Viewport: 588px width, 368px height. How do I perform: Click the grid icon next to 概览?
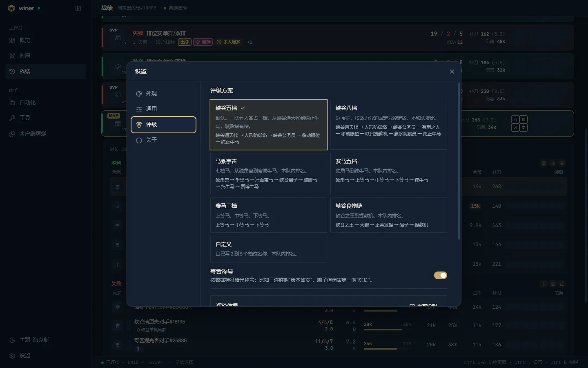pyautogui.click(x=12, y=40)
